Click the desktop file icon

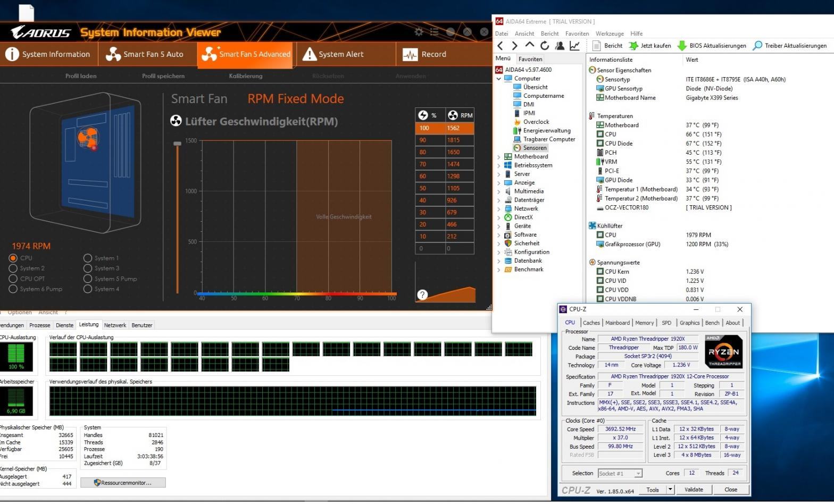26,12
